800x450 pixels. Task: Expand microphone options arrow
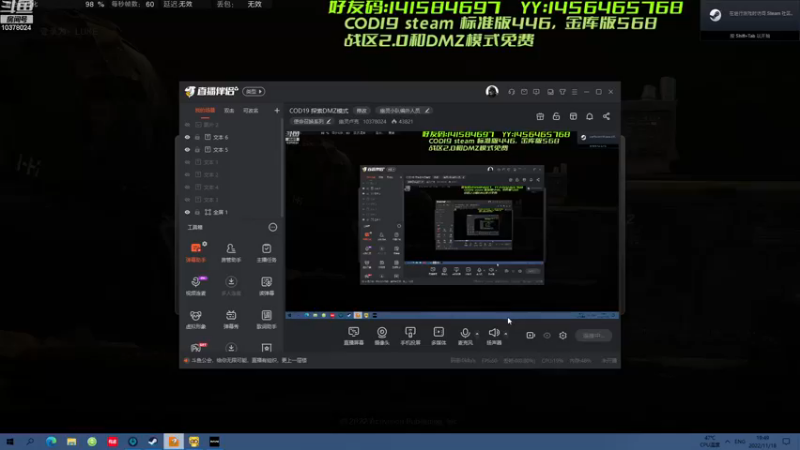point(477,334)
